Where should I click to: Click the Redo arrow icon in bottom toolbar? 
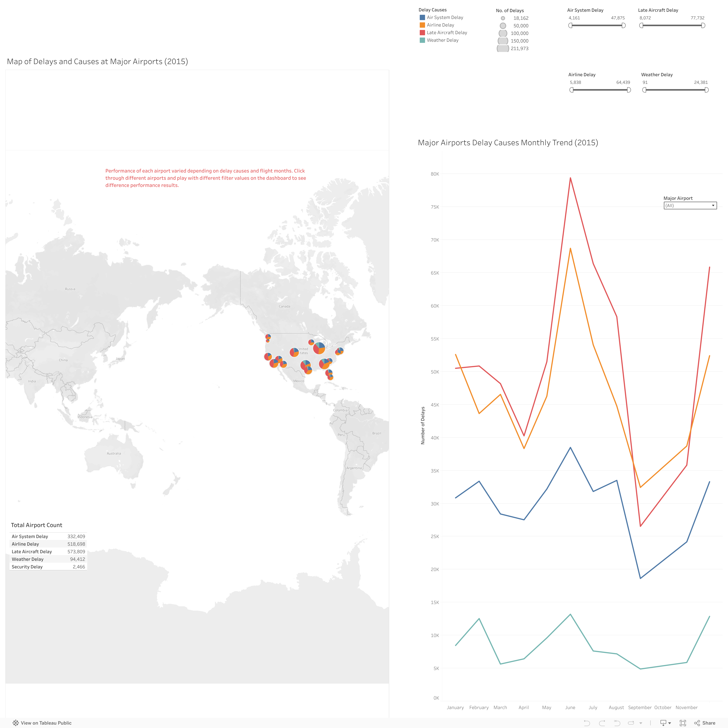(602, 723)
